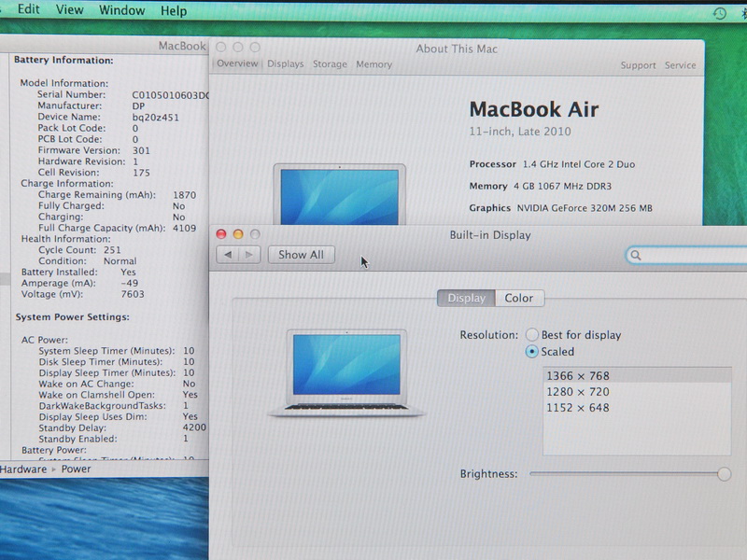This screenshot has height=560, width=747.
Task: Open the Storage tab in About This Mac
Action: (330, 64)
